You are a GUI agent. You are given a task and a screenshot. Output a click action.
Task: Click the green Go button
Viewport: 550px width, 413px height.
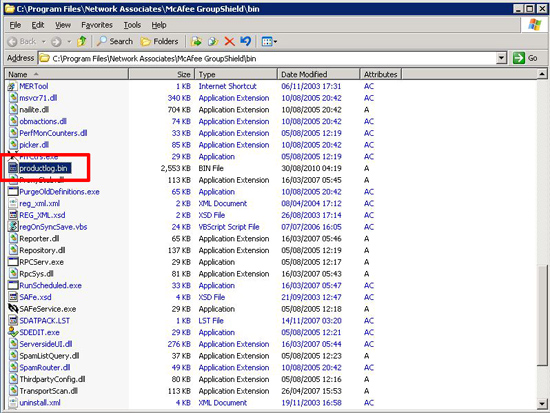click(x=525, y=58)
